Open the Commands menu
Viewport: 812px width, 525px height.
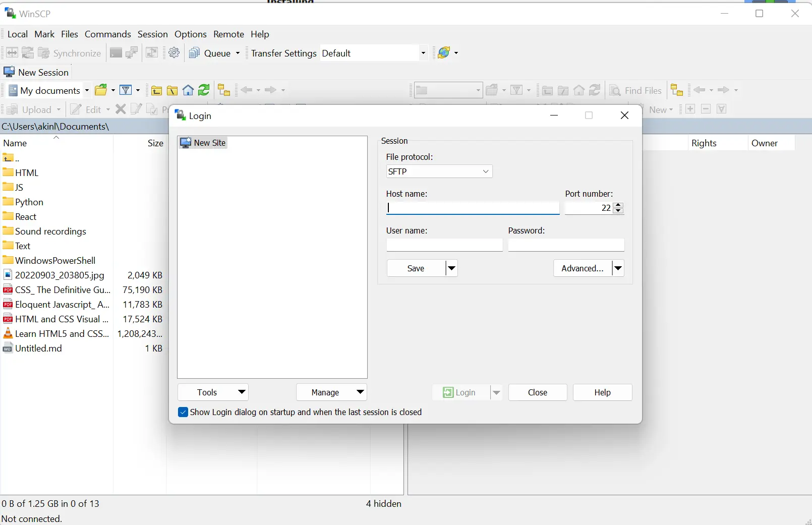[108, 34]
